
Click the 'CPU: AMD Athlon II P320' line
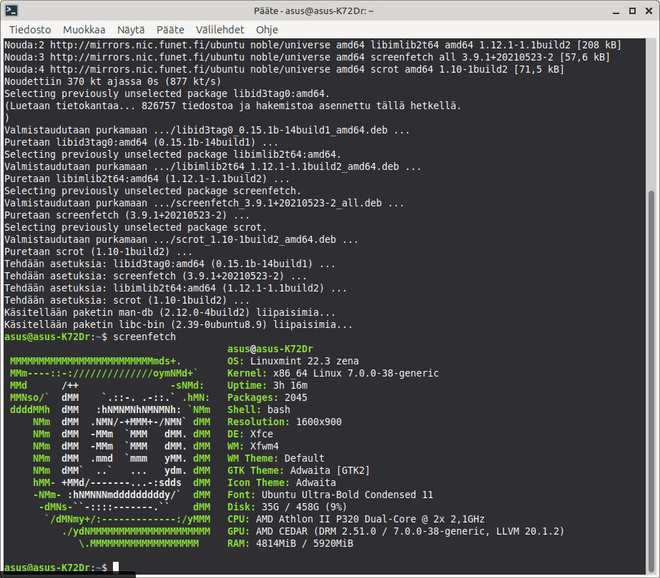click(x=356, y=519)
